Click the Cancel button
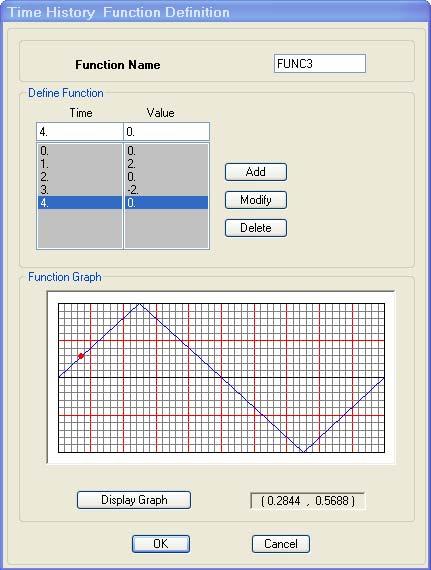The height and width of the screenshot is (570, 431). (281, 544)
